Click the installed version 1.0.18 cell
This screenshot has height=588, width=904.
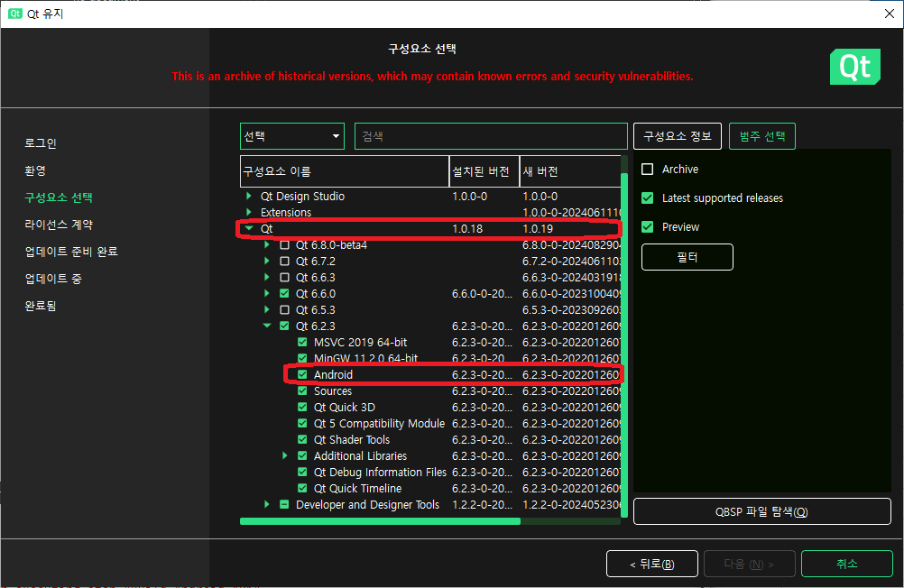[467, 229]
